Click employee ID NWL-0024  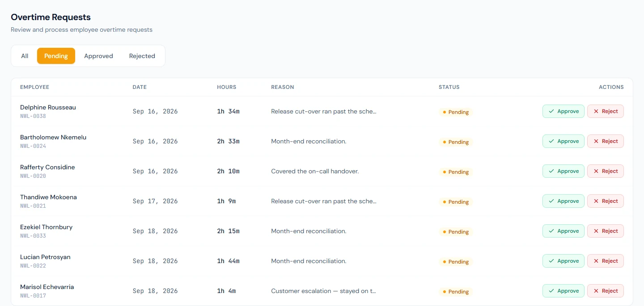33,146
